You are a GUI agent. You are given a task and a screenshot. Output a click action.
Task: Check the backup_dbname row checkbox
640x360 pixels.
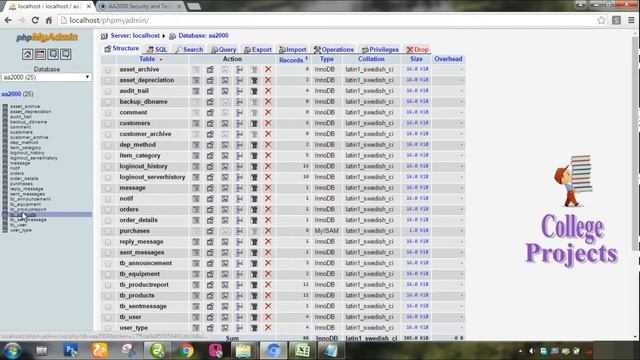[108, 102]
